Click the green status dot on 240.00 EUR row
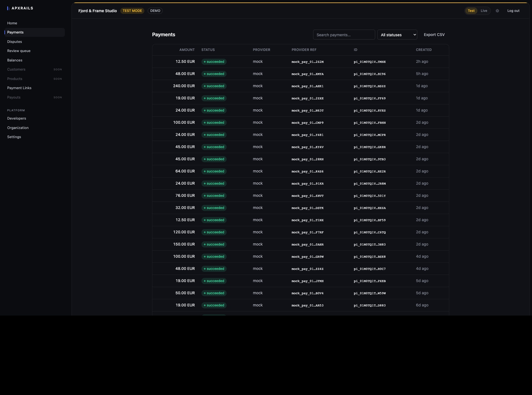This screenshot has width=532, height=395. [x=205, y=86]
